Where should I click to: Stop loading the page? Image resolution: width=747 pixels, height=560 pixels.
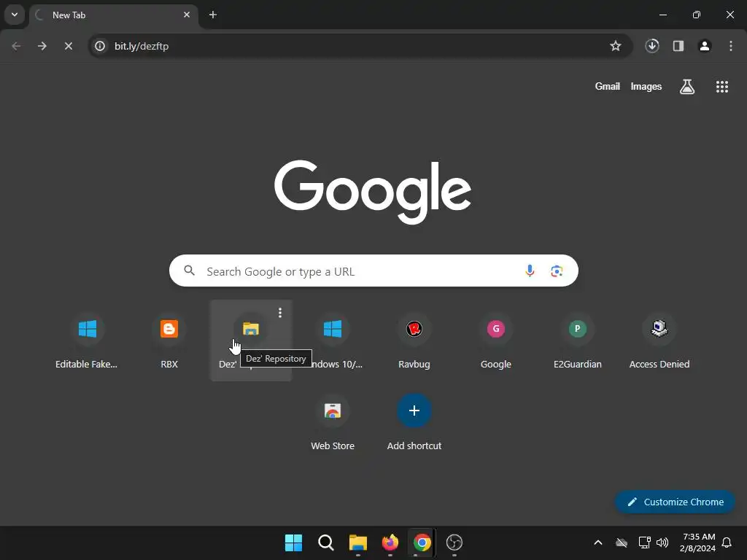click(69, 46)
